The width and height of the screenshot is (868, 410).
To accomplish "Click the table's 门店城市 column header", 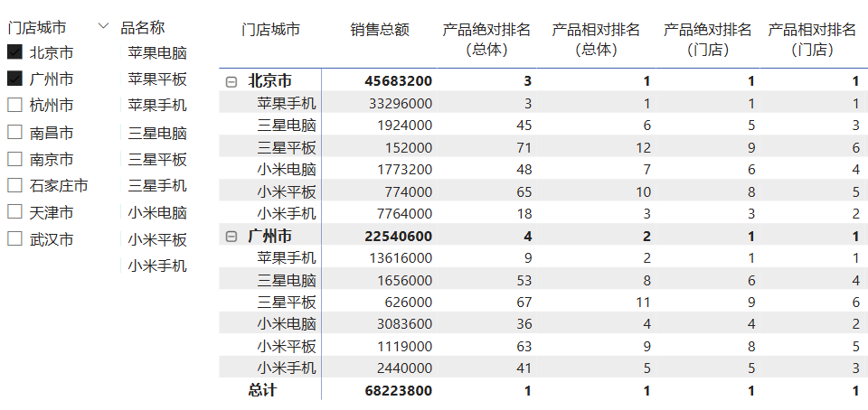I will 270,29.
